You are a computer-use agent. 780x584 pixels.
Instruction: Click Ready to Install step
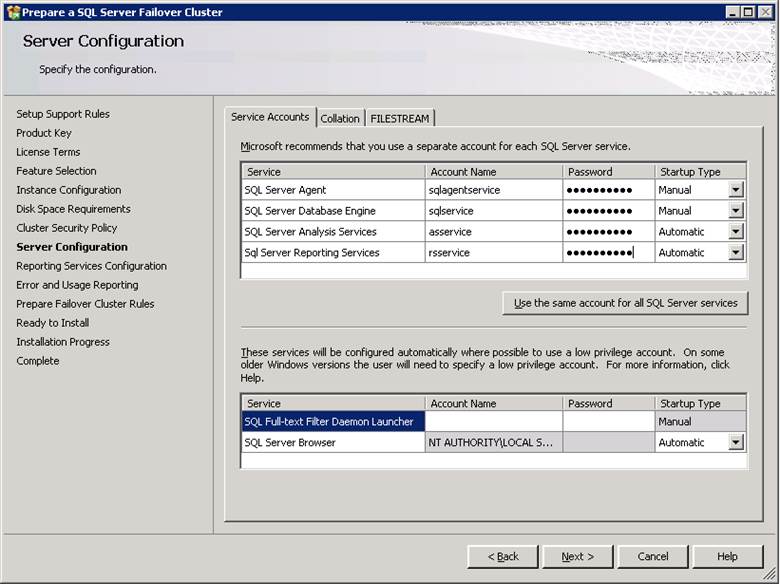(x=52, y=323)
